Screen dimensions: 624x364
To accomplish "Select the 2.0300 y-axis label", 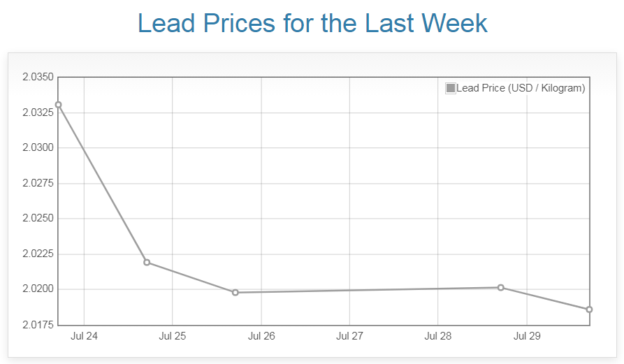I will click(x=38, y=147).
